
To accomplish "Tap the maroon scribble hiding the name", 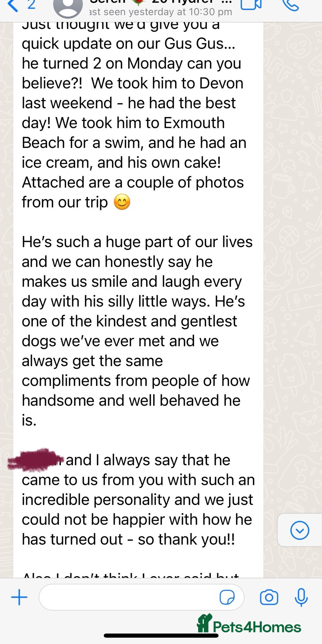I will tap(35, 460).
